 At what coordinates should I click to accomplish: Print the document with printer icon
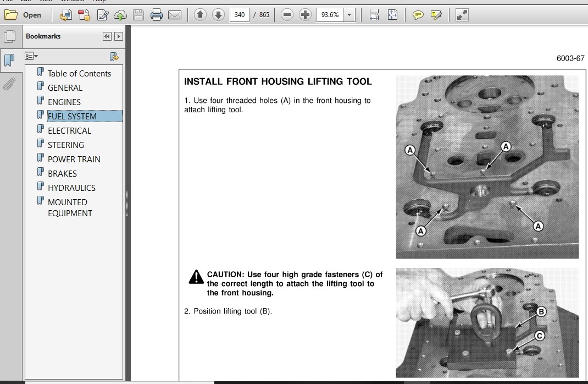point(157,15)
